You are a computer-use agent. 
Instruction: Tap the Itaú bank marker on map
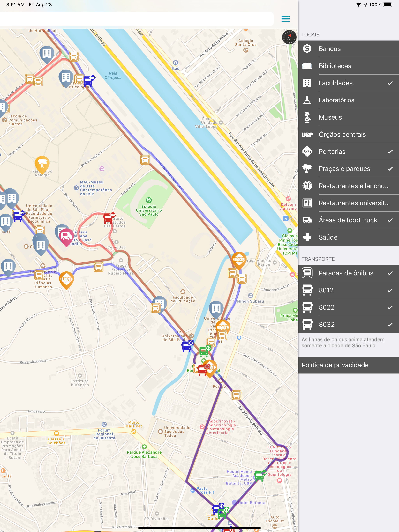[x=176, y=63]
